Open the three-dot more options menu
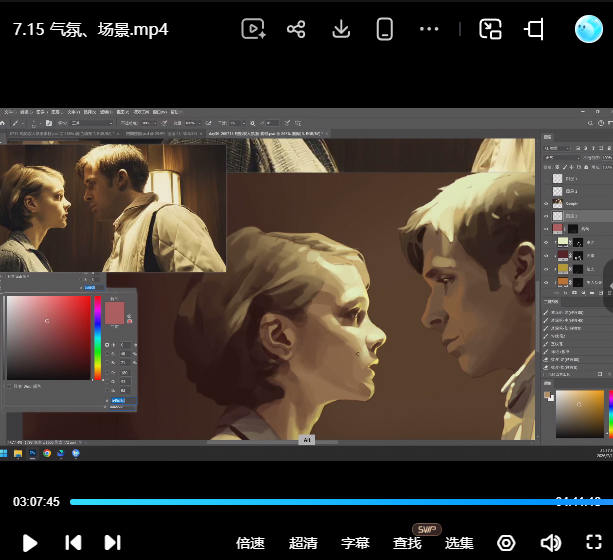Image resolution: width=613 pixels, height=560 pixels. click(429, 29)
